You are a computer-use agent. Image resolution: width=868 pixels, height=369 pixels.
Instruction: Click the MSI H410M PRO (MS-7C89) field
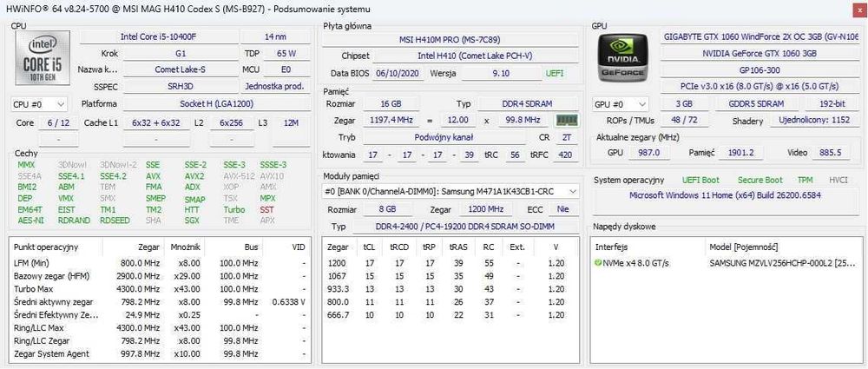(450, 39)
